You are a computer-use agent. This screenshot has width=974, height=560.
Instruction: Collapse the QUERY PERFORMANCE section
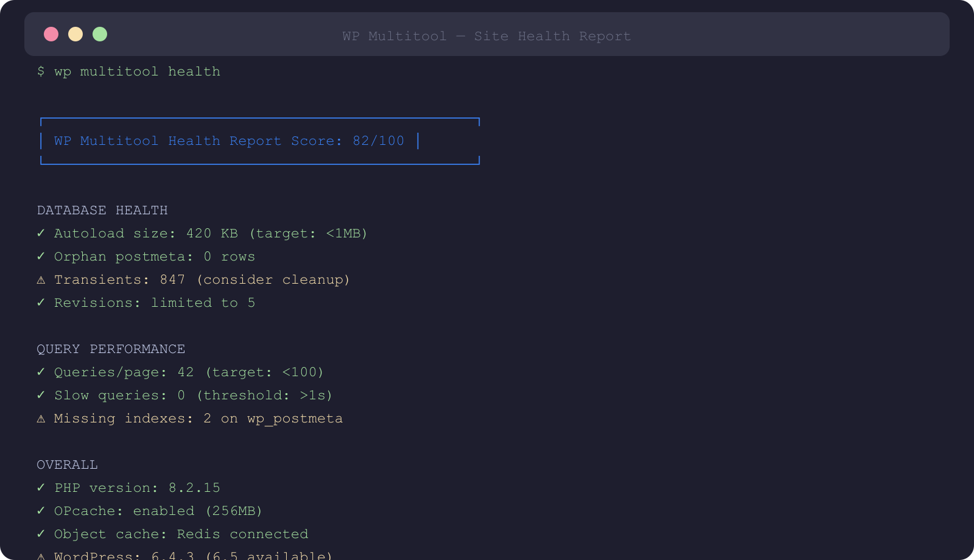click(111, 349)
